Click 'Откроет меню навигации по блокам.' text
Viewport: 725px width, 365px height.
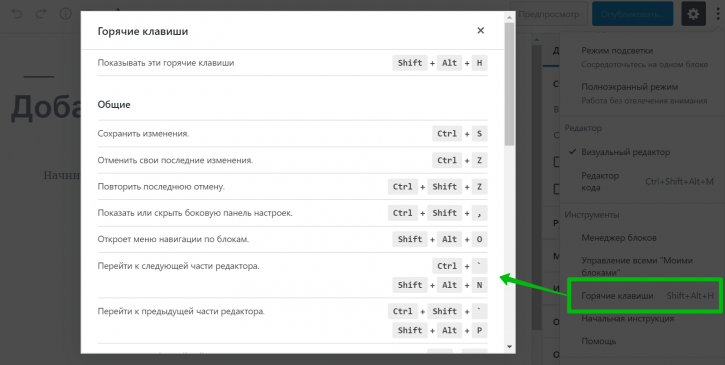[173, 239]
